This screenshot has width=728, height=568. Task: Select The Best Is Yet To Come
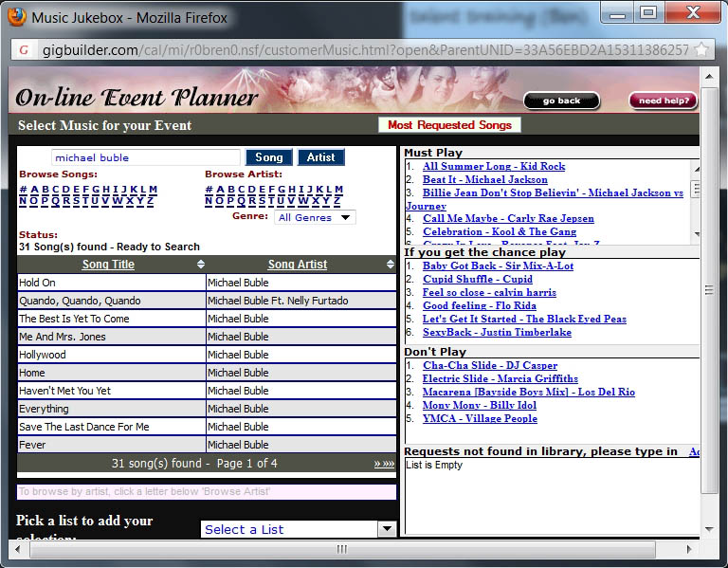(x=112, y=319)
